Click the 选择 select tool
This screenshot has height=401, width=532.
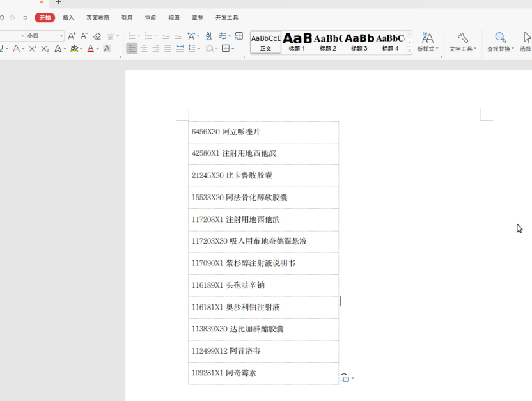click(x=526, y=42)
